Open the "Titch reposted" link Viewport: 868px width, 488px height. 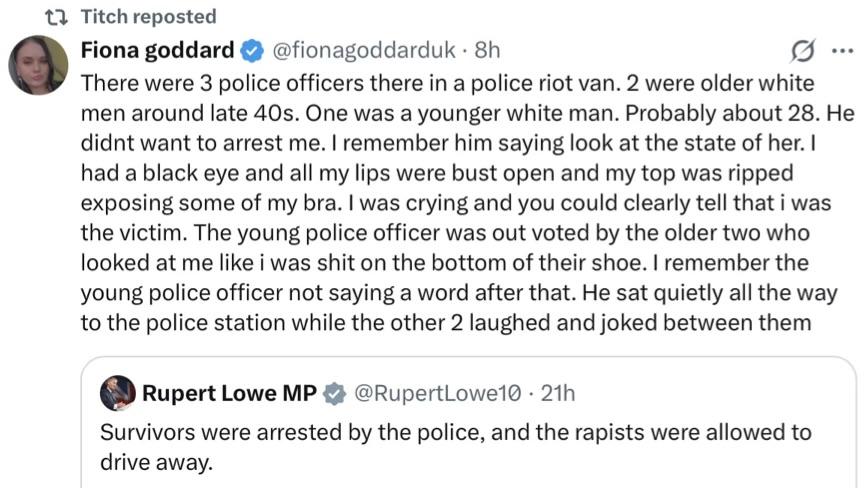tap(147, 16)
